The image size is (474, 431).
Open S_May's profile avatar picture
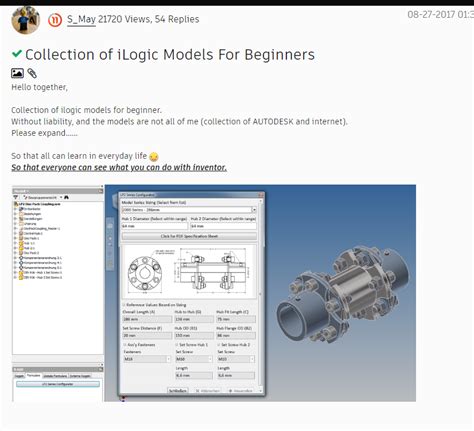[26, 20]
